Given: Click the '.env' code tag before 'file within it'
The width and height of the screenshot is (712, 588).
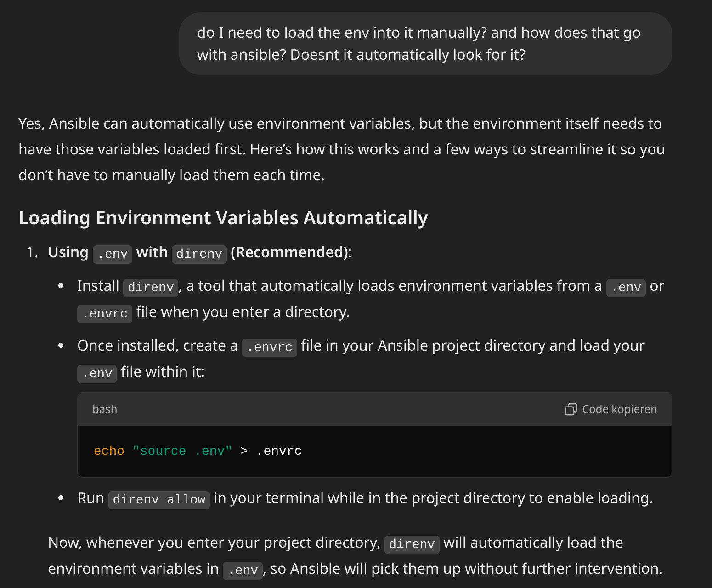Looking at the screenshot, I should (97, 373).
